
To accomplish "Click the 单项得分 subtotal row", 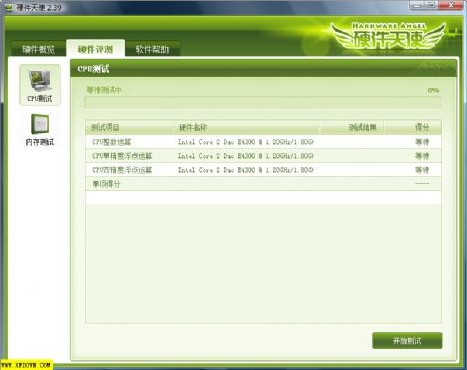I will coord(263,184).
